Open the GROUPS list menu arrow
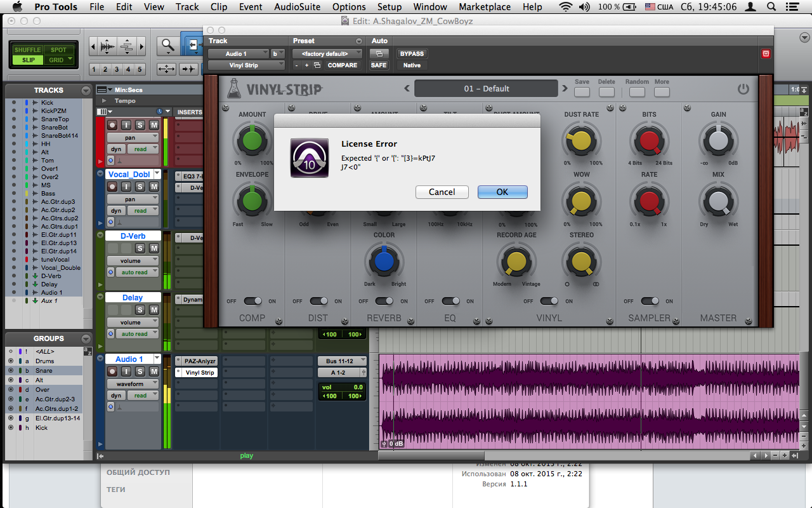Screen dimensions: 812x508 click(x=86, y=339)
